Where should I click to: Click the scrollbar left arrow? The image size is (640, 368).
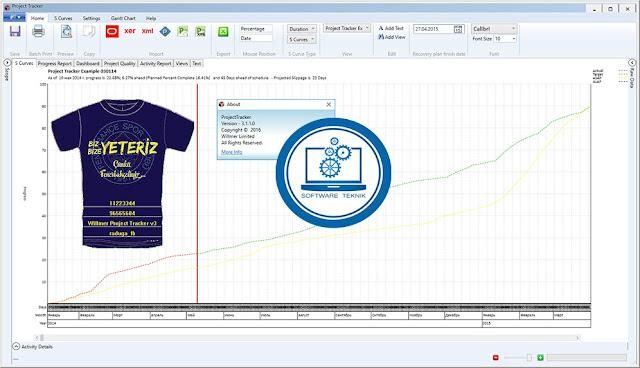click(x=37, y=338)
